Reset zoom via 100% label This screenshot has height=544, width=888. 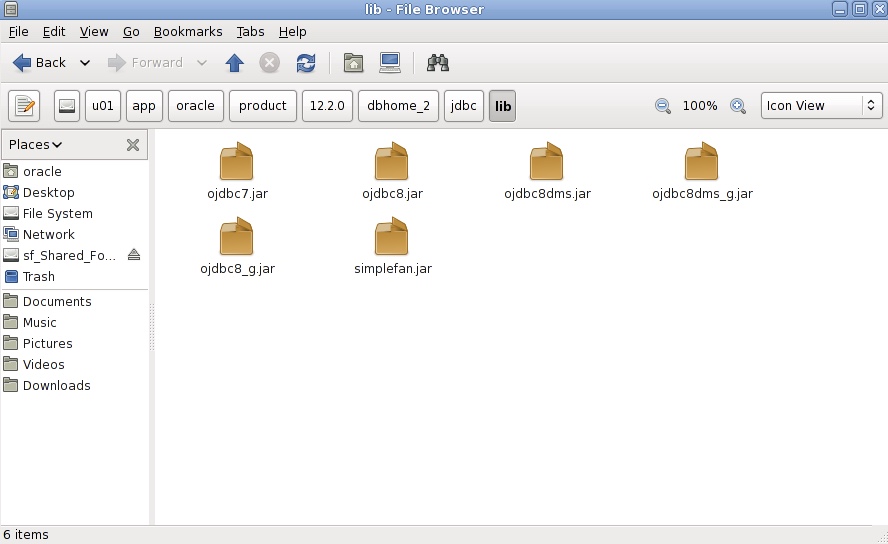[x=700, y=106]
